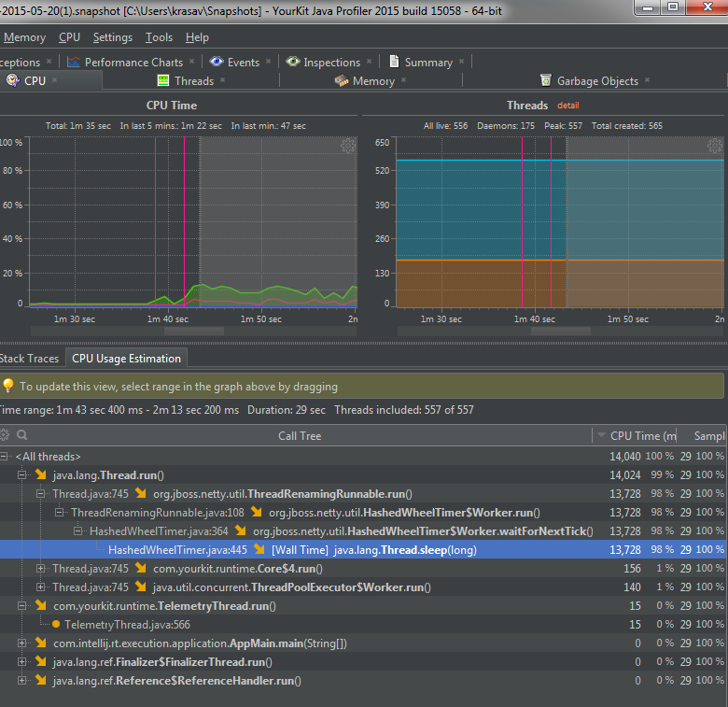Screen dimensions: 728x707
Task: Switch to the Events tab
Action: pyautogui.click(x=244, y=63)
